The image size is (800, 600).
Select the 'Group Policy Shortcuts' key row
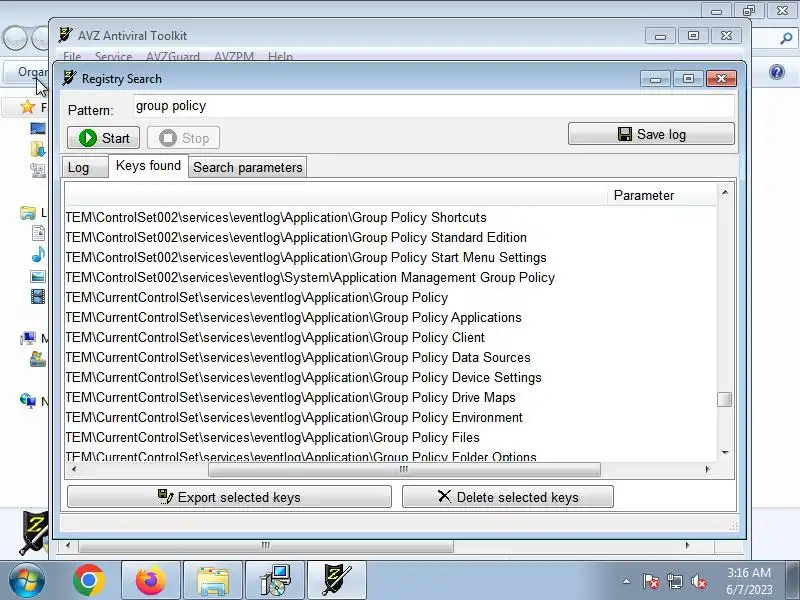[x=390, y=217]
